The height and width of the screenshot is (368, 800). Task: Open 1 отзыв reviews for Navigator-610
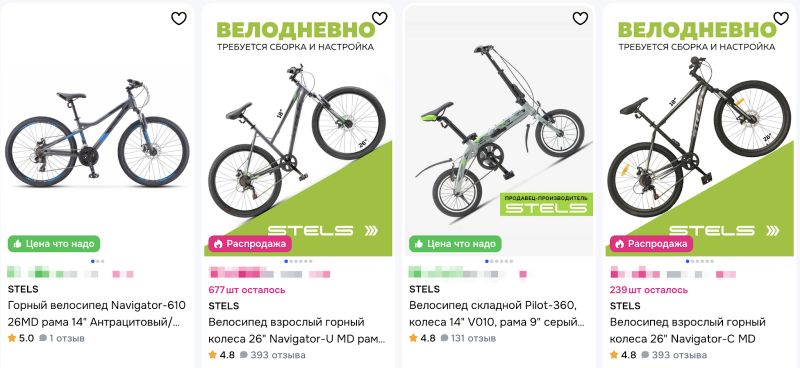(x=62, y=338)
